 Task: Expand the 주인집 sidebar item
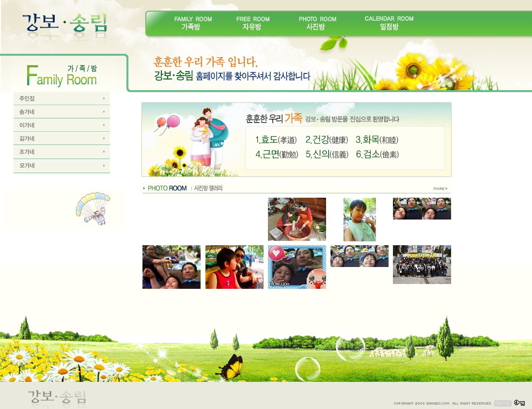click(62, 98)
